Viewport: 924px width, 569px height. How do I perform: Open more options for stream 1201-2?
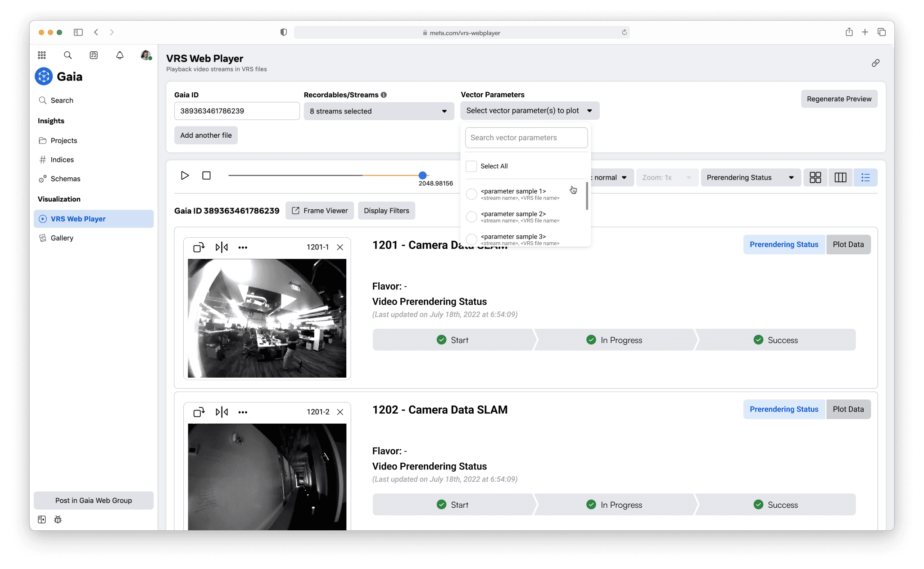click(x=243, y=412)
